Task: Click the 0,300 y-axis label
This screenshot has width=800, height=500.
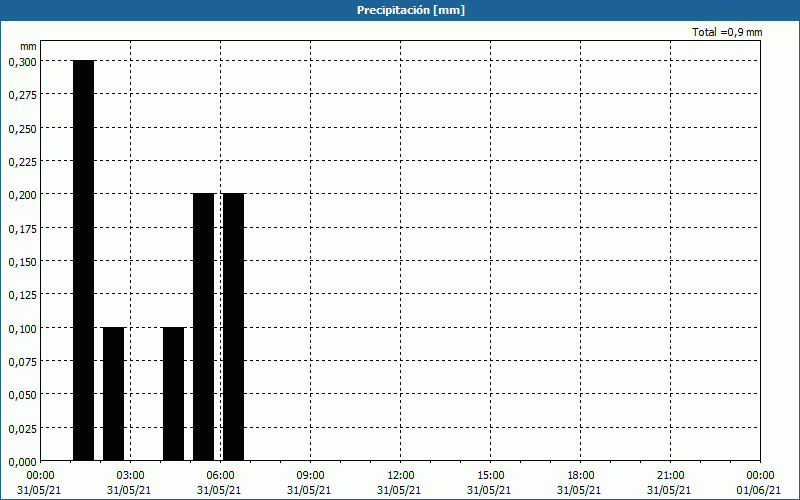Action: pyautogui.click(x=22, y=62)
